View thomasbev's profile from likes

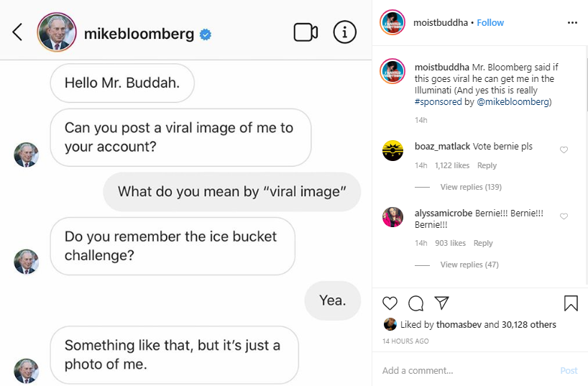click(459, 324)
